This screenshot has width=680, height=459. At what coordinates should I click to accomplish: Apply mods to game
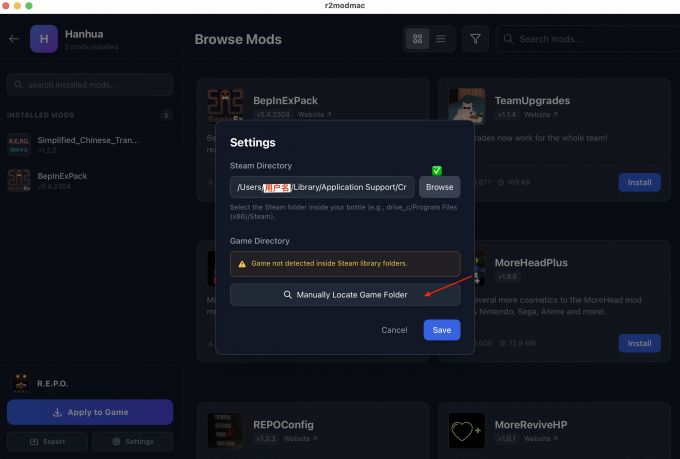(90, 412)
